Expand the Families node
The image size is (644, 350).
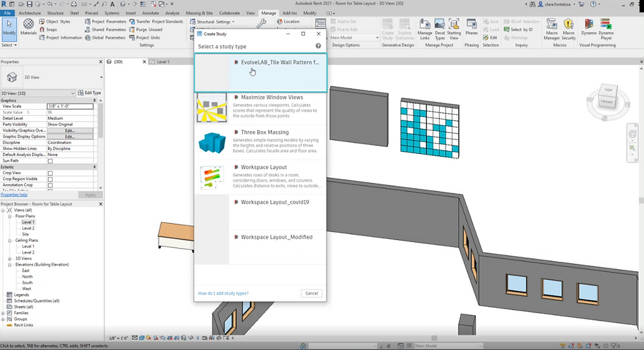point(3,313)
